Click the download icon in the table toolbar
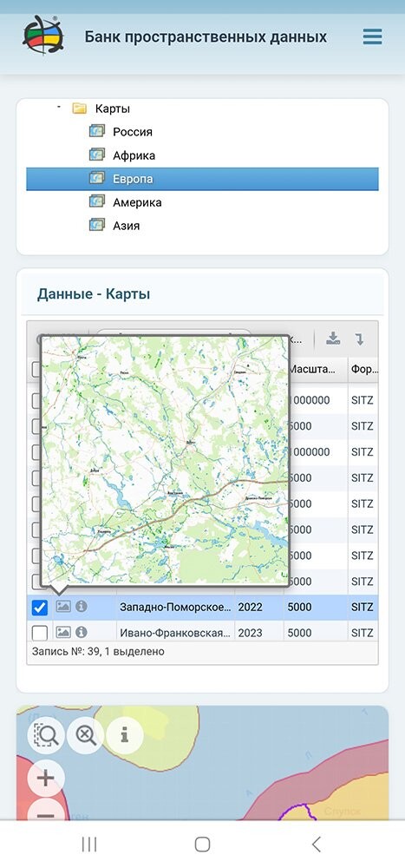Screen dimensions: 405x868 (332, 339)
